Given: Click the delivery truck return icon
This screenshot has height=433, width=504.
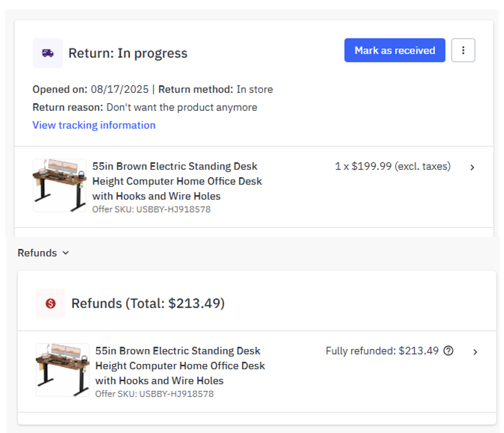Looking at the screenshot, I should pyautogui.click(x=48, y=53).
